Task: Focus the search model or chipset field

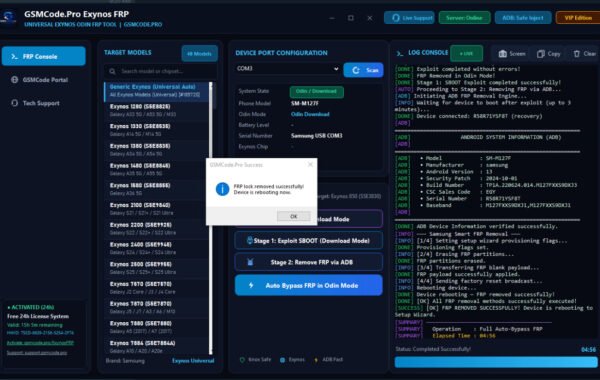Action: point(160,71)
